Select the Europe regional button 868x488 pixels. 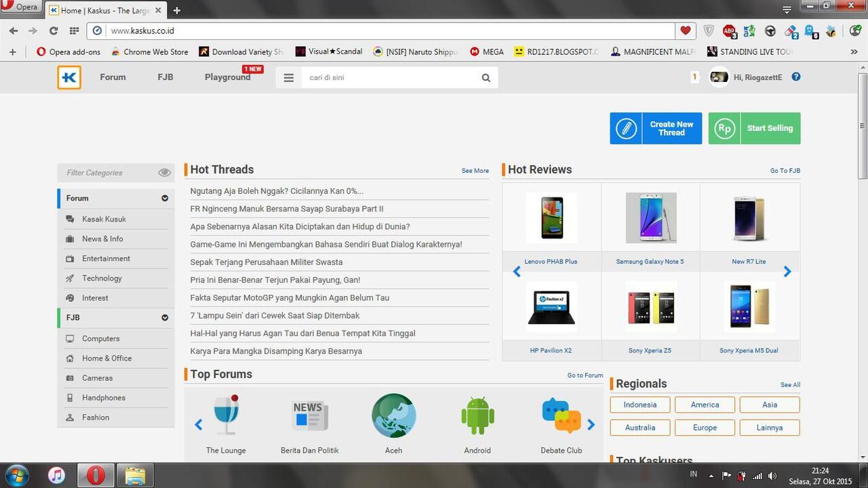tap(705, 428)
